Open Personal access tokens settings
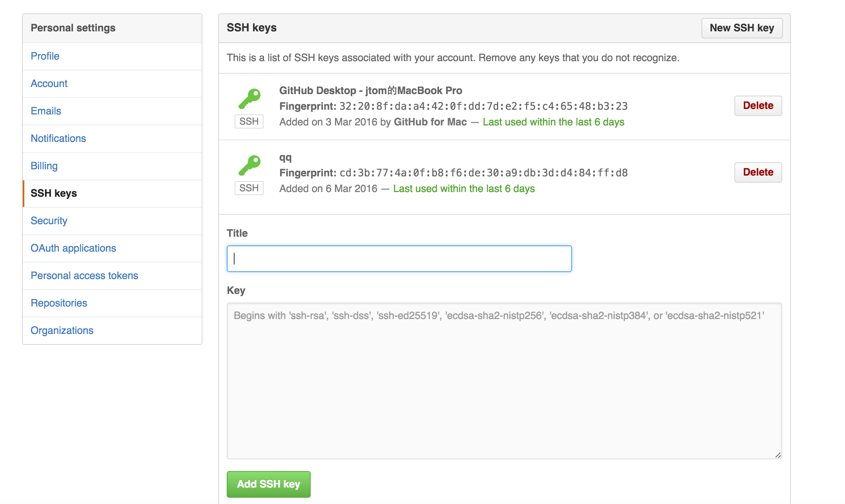The width and height of the screenshot is (845, 504). click(85, 276)
